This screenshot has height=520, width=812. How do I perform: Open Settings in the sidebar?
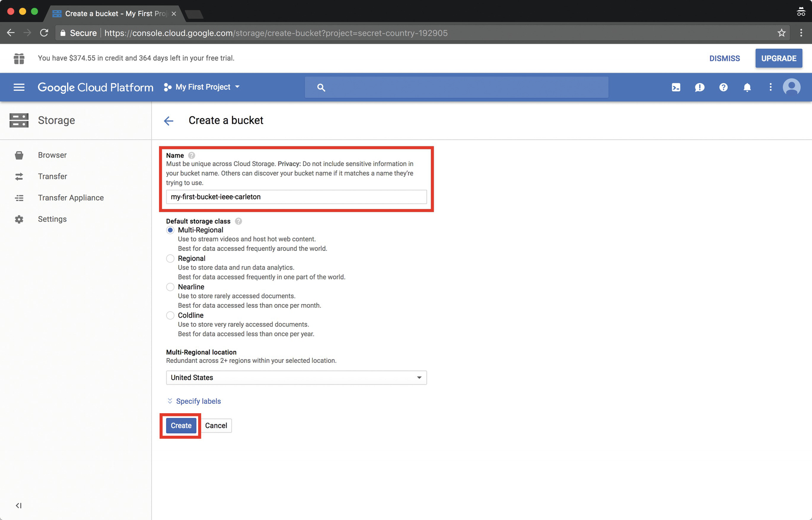[52, 219]
